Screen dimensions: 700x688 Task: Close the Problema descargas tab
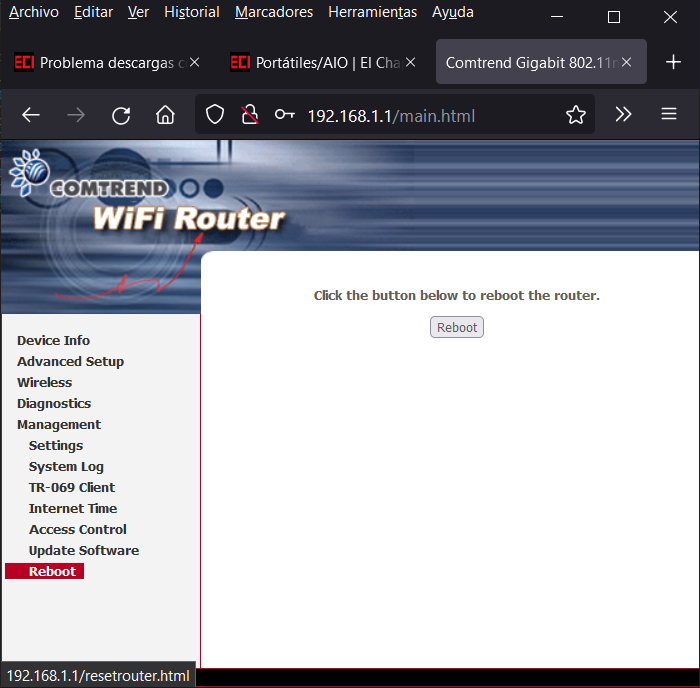pyautogui.click(x=195, y=62)
